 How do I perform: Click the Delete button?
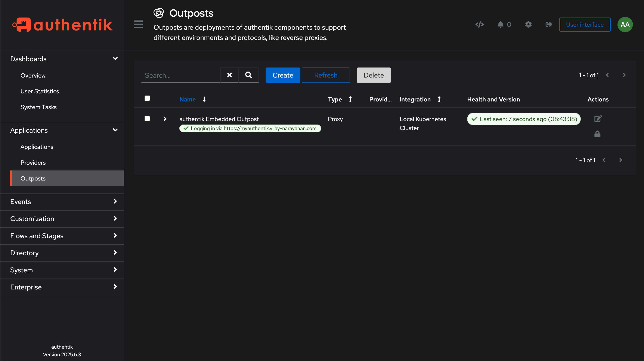click(374, 75)
